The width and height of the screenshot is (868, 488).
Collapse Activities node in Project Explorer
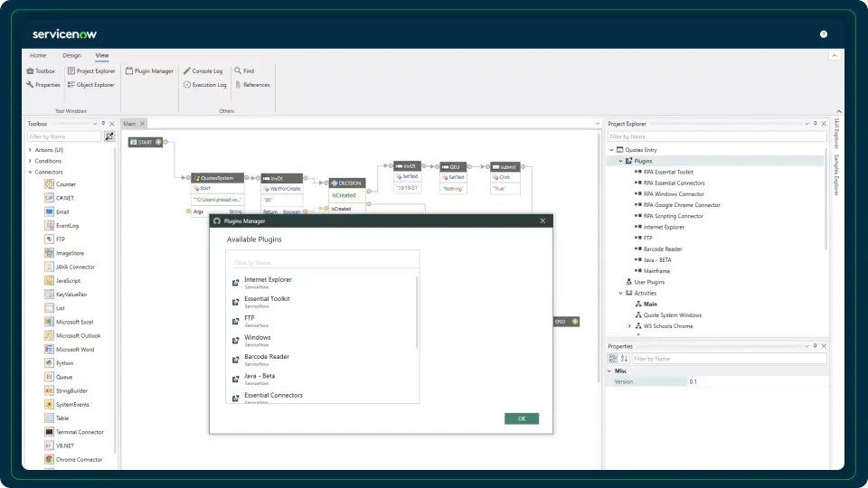pos(620,293)
